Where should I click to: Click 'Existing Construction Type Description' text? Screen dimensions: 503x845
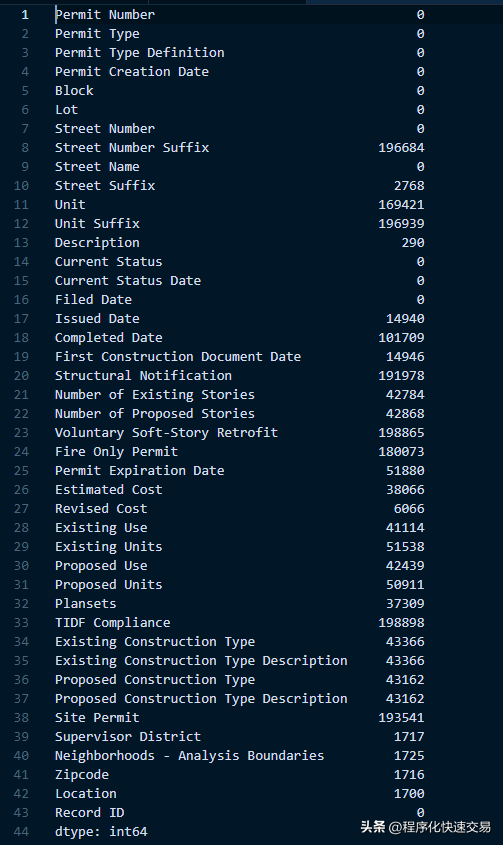coord(201,661)
